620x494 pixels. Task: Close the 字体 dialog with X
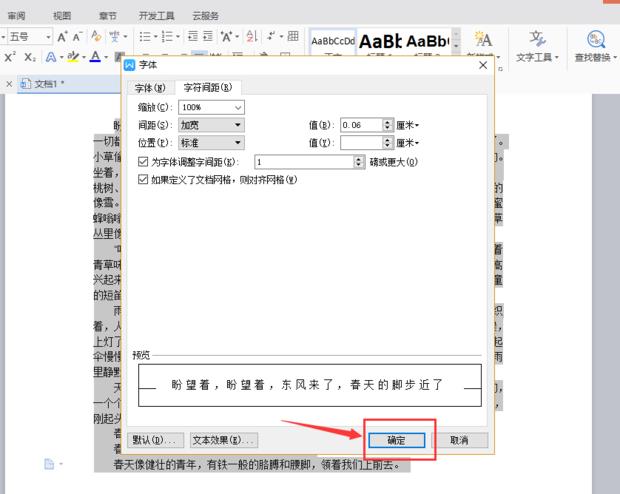tap(483, 65)
